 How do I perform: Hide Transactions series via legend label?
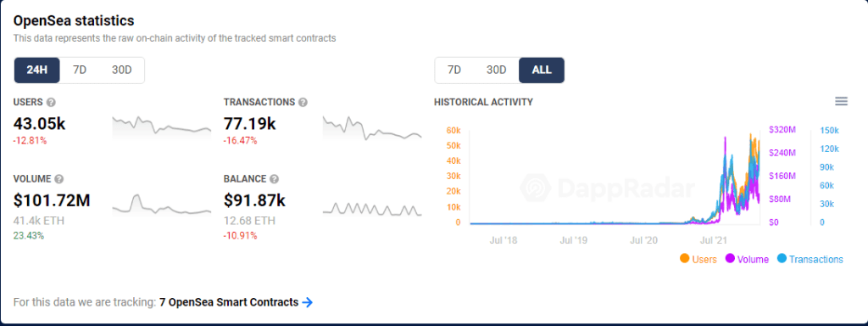tap(816, 259)
